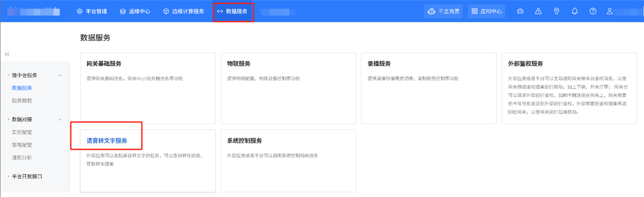
Task: Open the dashboard gauge icon
Action: point(520,11)
